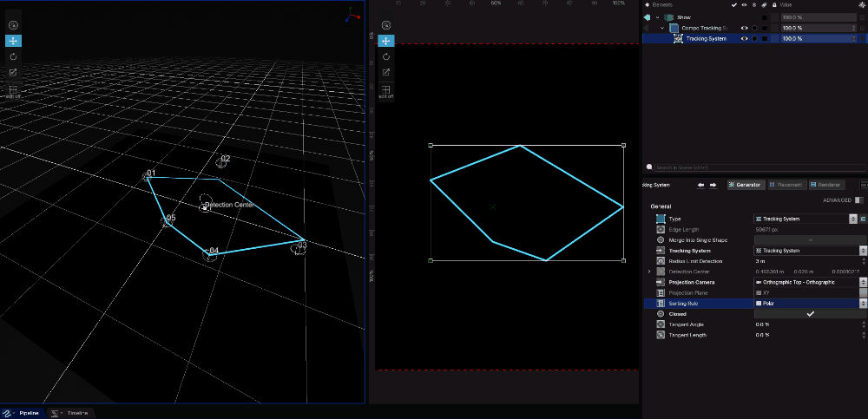Image resolution: width=868 pixels, height=419 pixels.
Task: Toggle the Closed checkmark
Action: (811, 314)
